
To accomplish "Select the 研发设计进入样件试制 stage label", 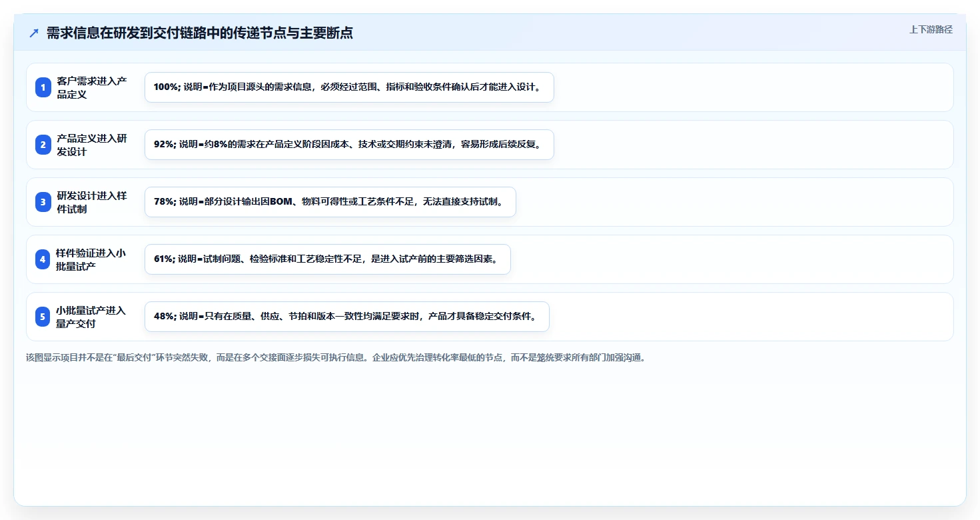I will tap(92, 202).
